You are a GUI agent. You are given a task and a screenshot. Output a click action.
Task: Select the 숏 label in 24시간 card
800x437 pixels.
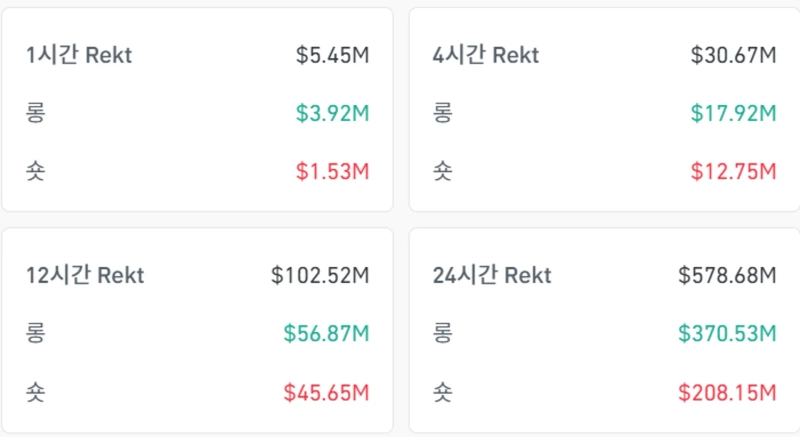click(x=442, y=391)
